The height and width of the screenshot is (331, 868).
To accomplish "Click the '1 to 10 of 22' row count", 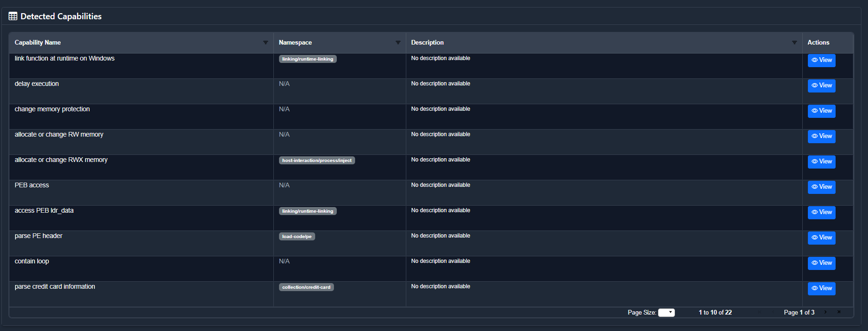I will coord(715,312).
